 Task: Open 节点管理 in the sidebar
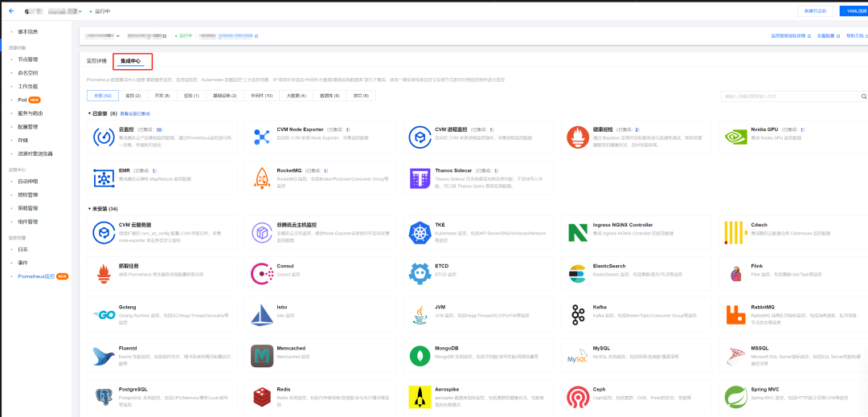click(27, 59)
